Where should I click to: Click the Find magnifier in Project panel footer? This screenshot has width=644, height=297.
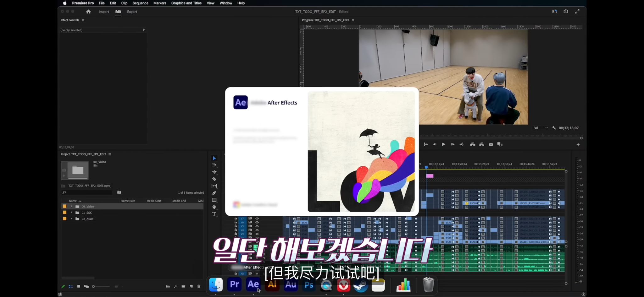click(175, 286)
